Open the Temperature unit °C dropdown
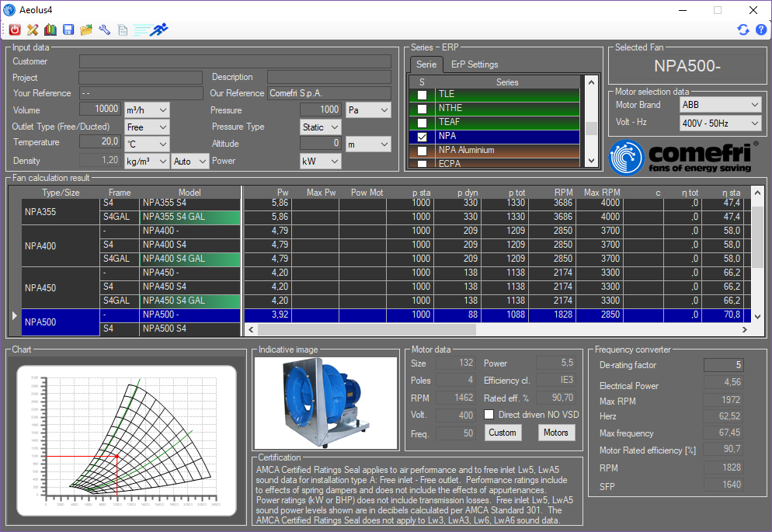This screenshot has height=532, width=772. [x=147, y=144]
